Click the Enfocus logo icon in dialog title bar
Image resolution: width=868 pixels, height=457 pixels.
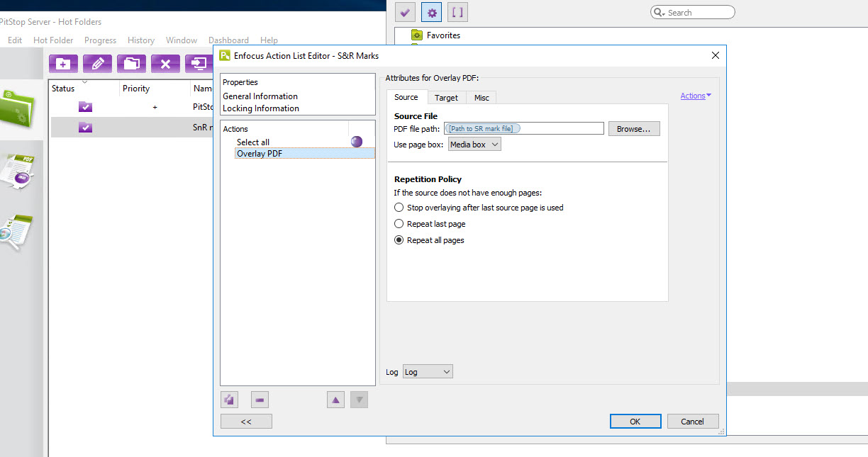(x=225, y=56)
